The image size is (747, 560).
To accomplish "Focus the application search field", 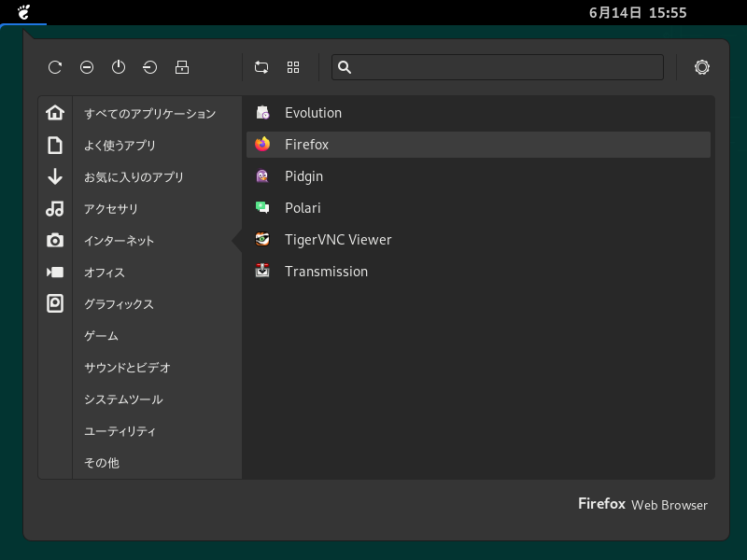I will pyautogui.click(x=498, y=67).
